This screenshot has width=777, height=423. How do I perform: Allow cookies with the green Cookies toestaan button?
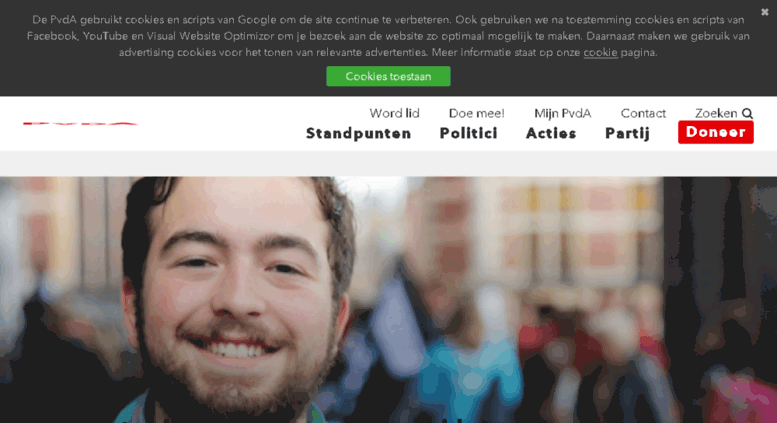388,76
